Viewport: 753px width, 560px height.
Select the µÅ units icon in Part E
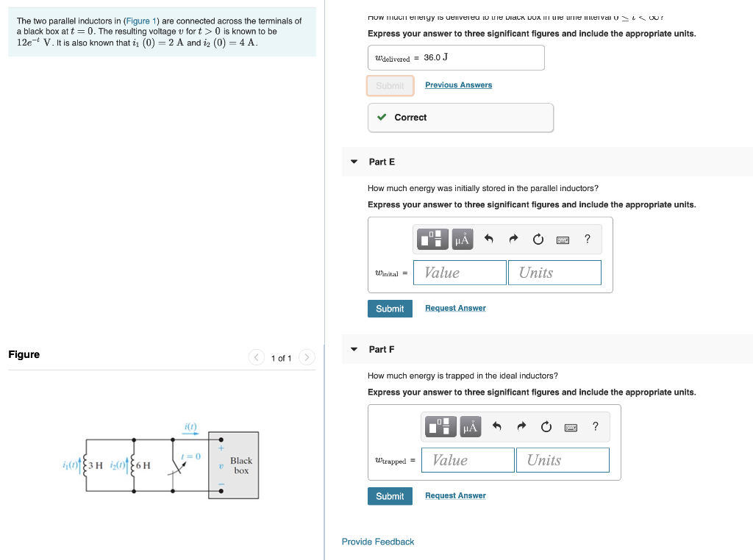click(463, 239)
